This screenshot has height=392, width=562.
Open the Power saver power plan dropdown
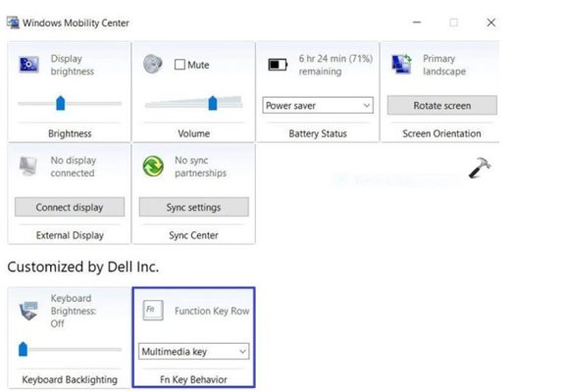click(x=318, y=105)
